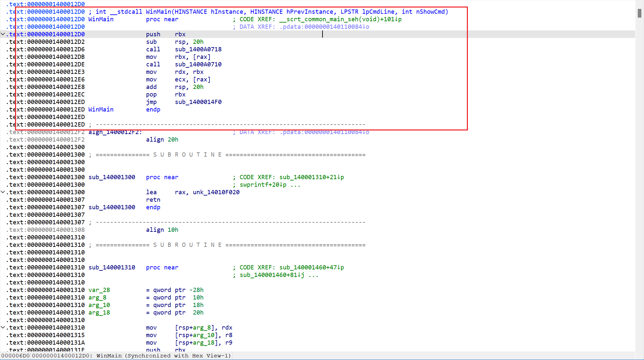Follow the jmp sub_1400014F0 operand
The image size is (644, 360).
[198, 102]
